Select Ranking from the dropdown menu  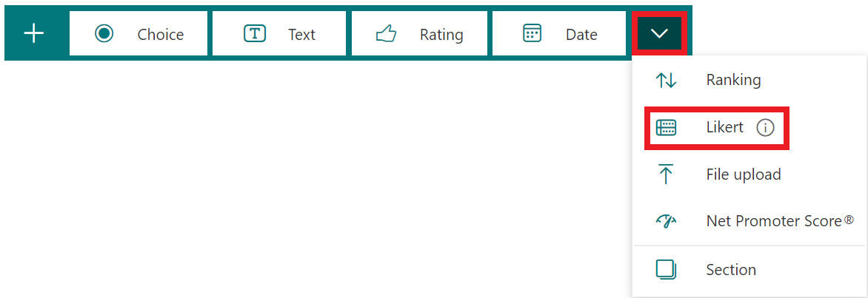coord(749,80)
